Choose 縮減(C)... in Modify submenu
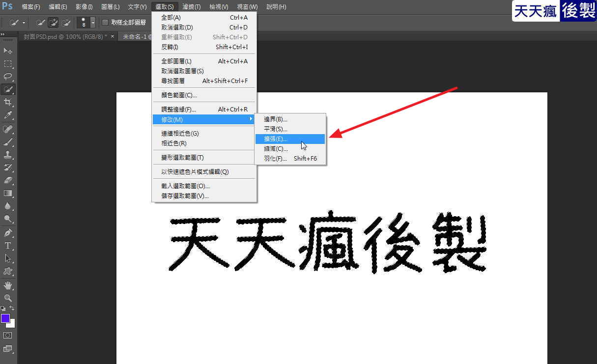 [x=290, y=149]
